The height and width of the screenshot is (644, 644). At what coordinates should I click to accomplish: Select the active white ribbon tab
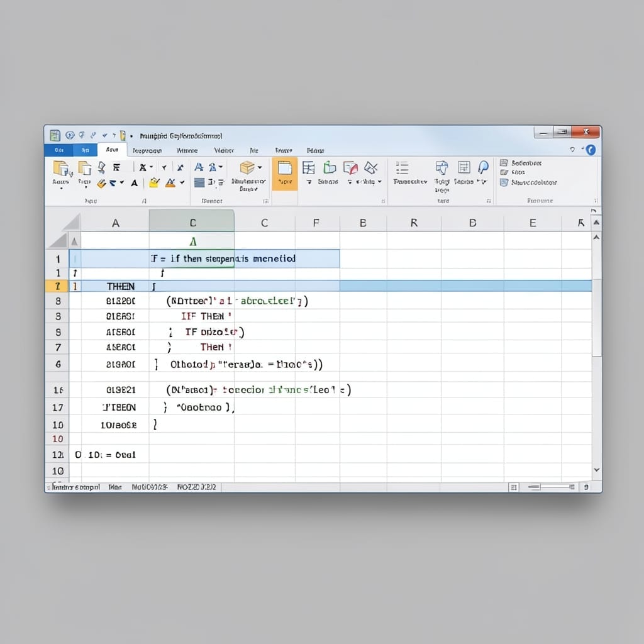(x=112, y=150)
